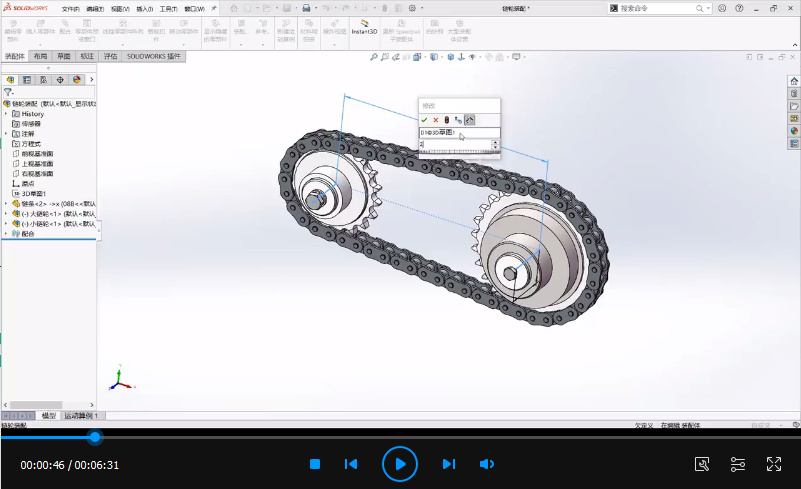Open the 视图(V) menu
801x489 pixels.
(120, 9)
